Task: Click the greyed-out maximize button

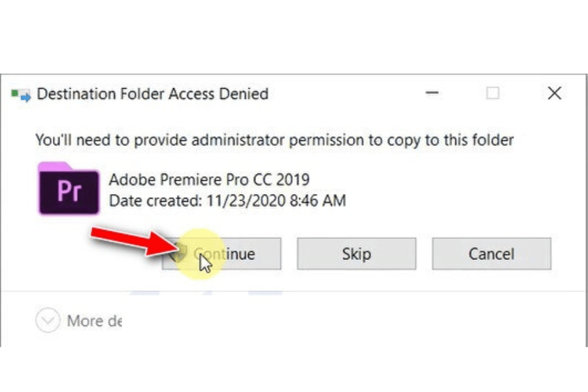Action: [493, 94]
